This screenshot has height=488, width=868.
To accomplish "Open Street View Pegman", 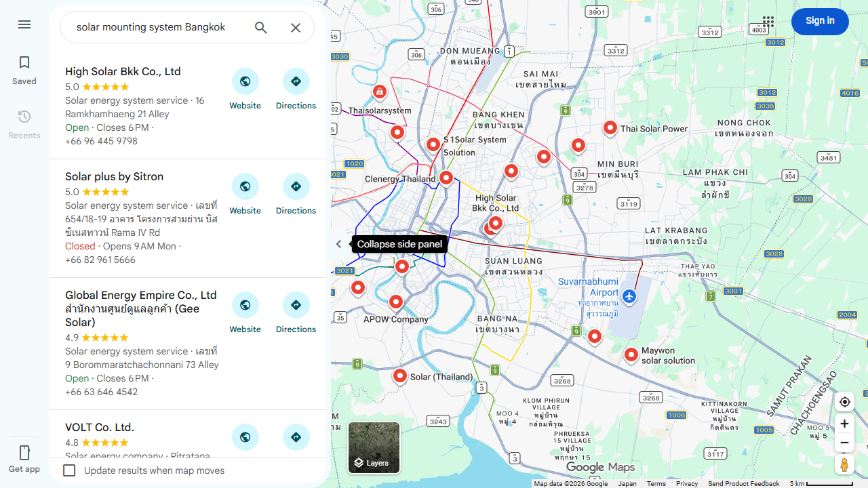I will 844,465.
